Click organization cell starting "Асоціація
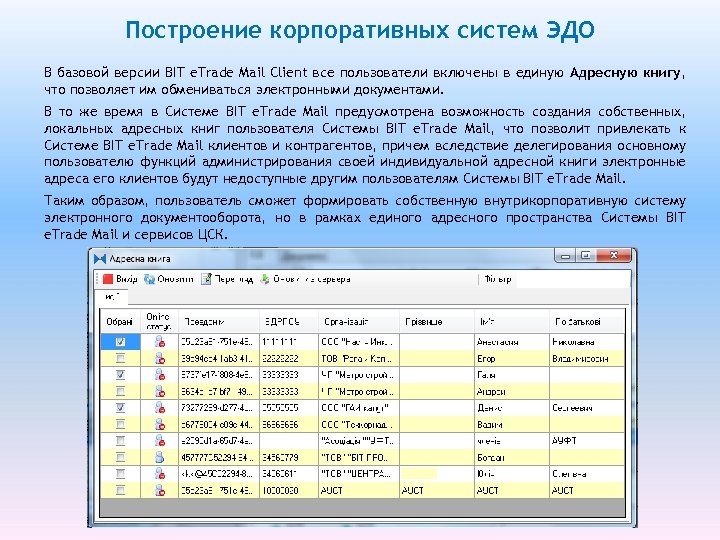Viewport: 720px width, 540px height. (x=359, y=441)
